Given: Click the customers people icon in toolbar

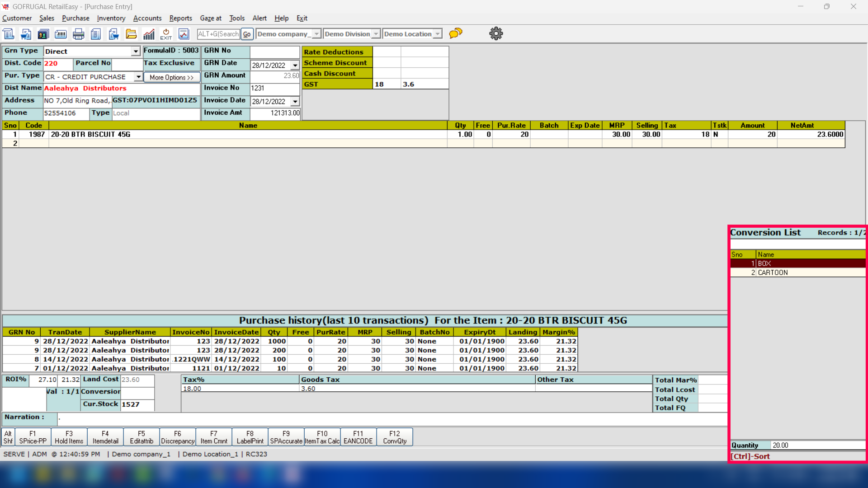Looking at the screenshot, I should tap(43, 34).
